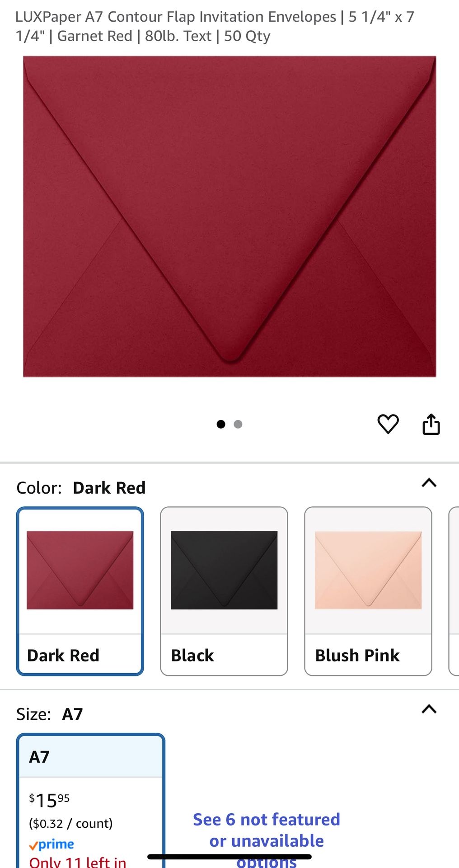Tap the A7 card header label
Image resolution: width=459 pixels, height=868 pixels.
(39, 757)
